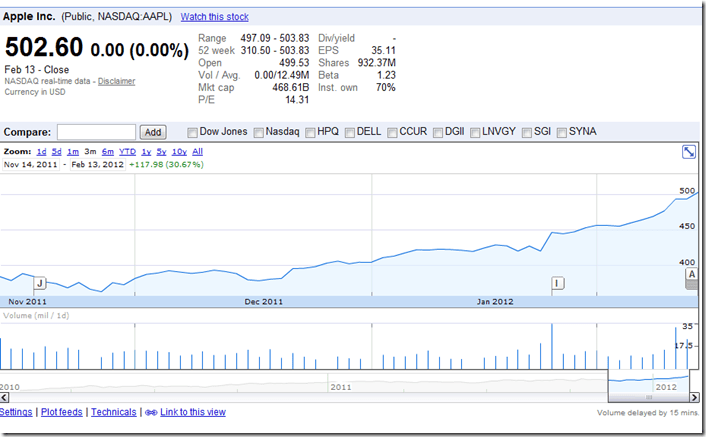
Task: Select the YTD zoom range
Action: point(127,151)
